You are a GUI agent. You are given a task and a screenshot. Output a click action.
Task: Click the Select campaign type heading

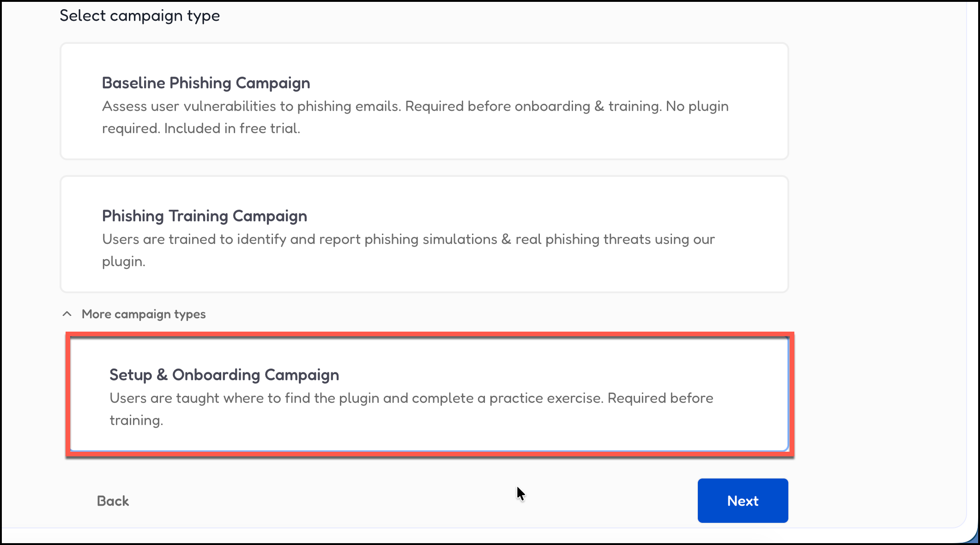tap(139, 16)
